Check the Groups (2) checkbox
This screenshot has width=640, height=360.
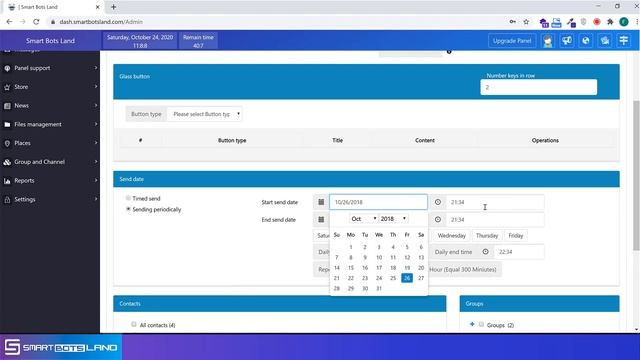pos(482,324)
